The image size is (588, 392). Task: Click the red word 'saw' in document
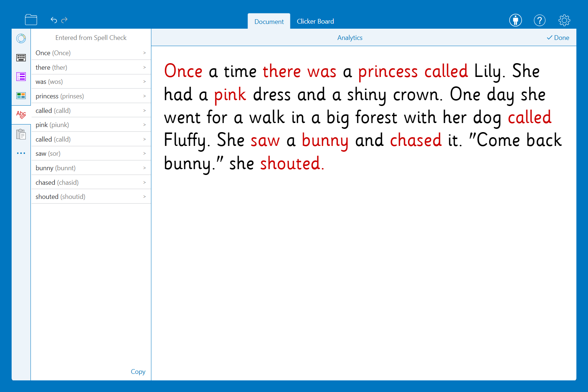click(265, 141)
